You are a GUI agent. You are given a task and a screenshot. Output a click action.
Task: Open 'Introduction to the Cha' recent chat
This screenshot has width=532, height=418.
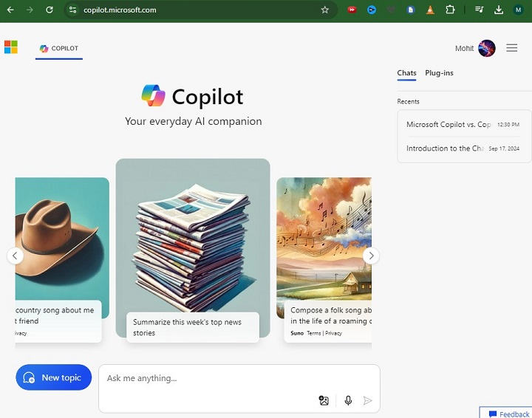(x=463, y=148)
